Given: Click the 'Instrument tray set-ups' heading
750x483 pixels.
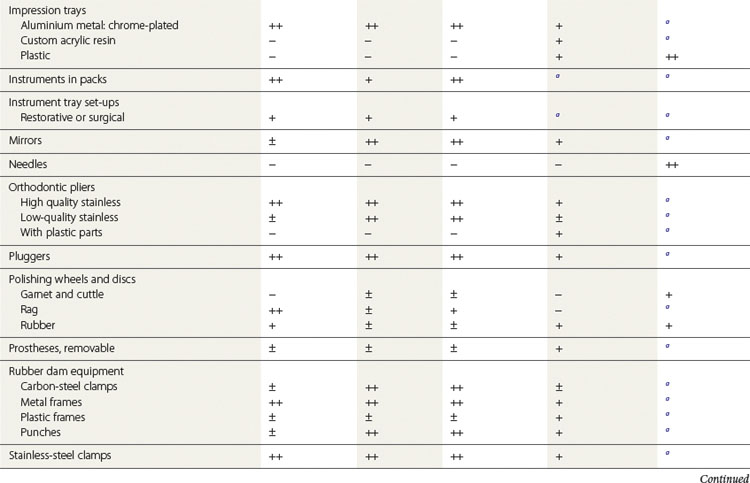Looking at the screenshot, I should tap(65, 102).
